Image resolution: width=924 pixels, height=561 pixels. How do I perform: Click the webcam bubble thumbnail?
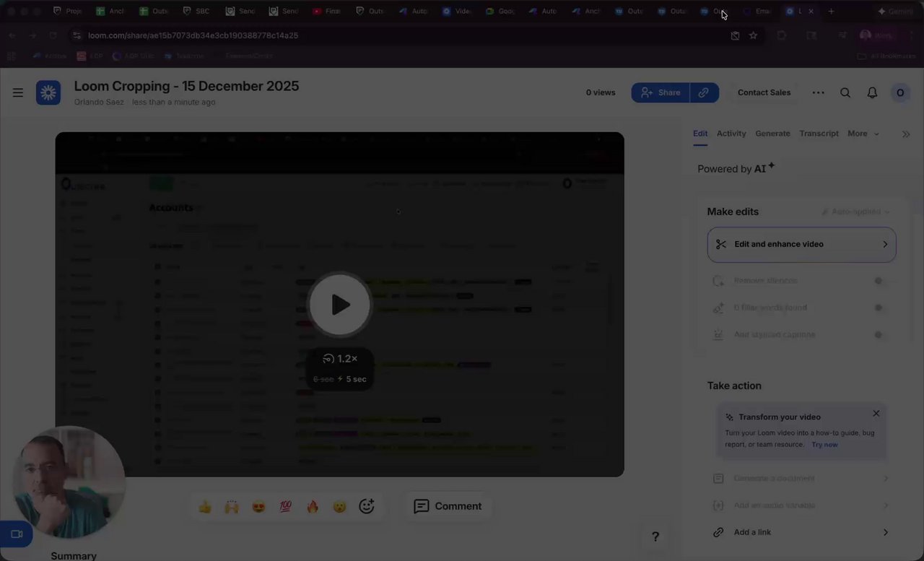(69, 482)
